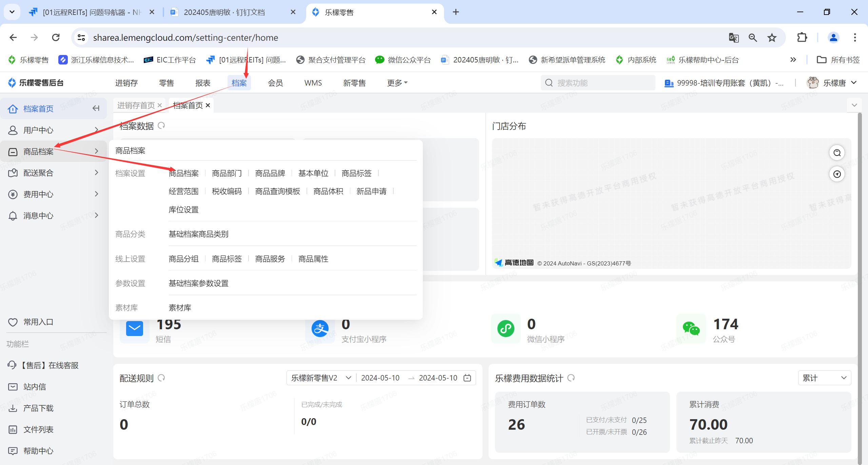Click the 短信 envelope icon
This screenshot has height=465, width=868.
click(134, 329)
